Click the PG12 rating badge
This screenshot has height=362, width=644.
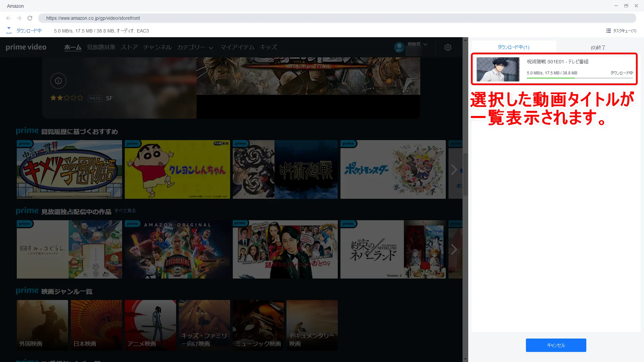[95, 98]
